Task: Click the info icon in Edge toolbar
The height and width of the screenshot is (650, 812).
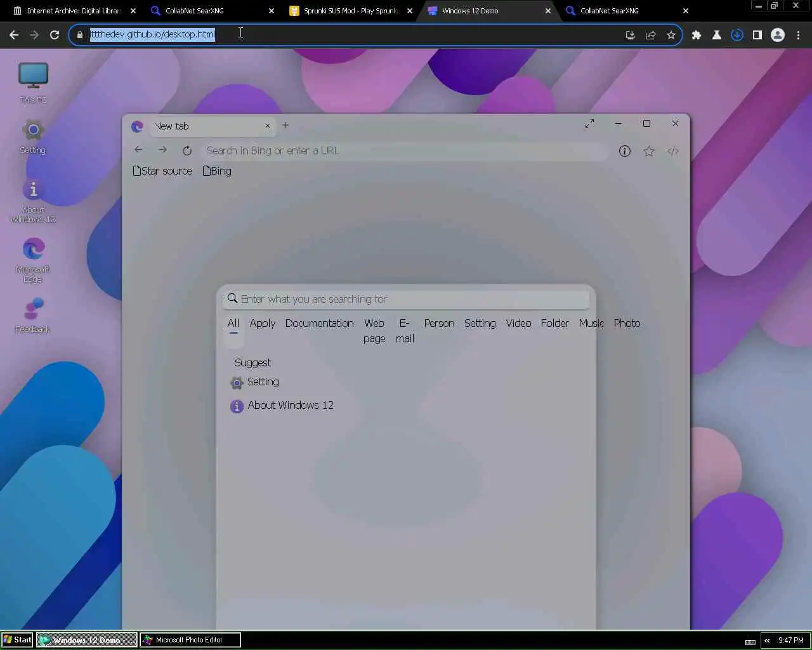Action: (x=625, y=151)
